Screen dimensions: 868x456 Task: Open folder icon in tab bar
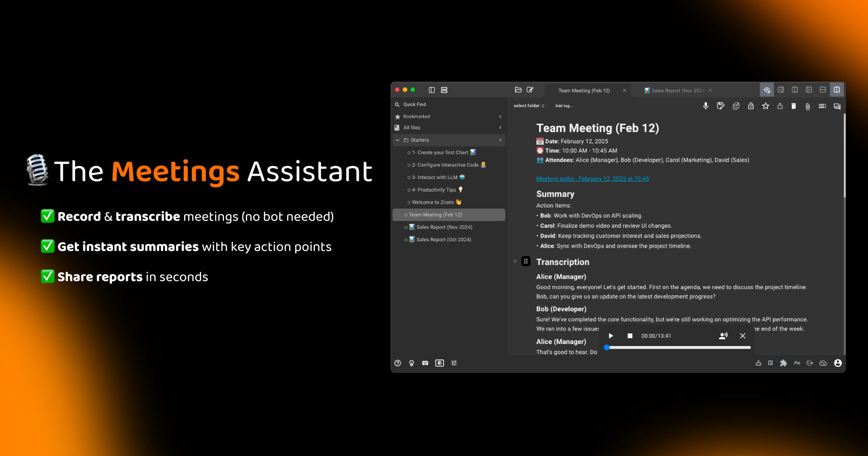[x=518, y=90]
